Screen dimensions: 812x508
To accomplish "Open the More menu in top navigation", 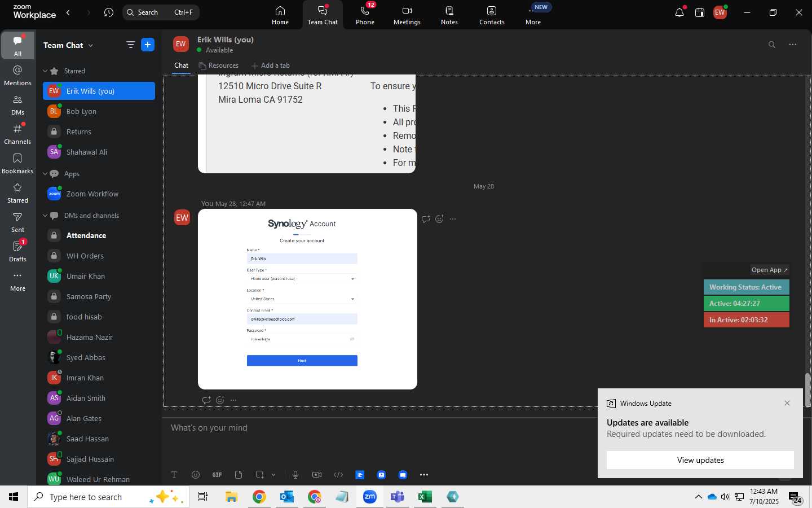I will (533, 15).
